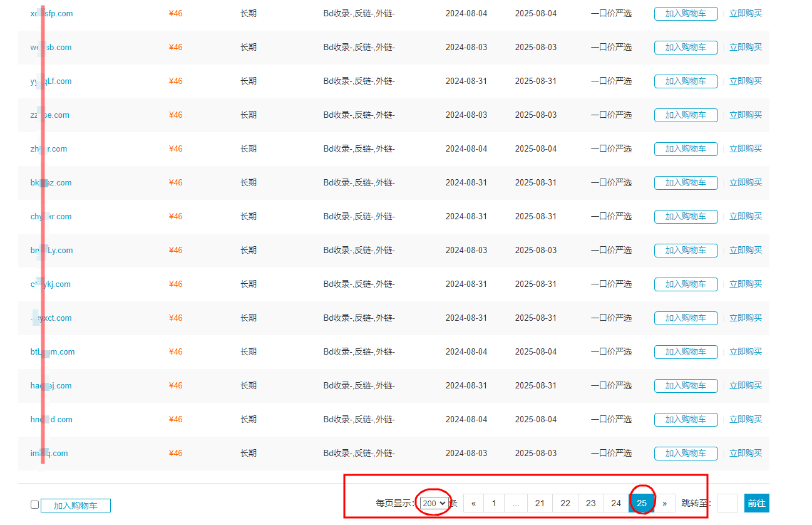Click the 2025-08-31 expiry in qLf.com row
Image resolution: width=812 pixels, height=525 pixels.
click(536, 81)
